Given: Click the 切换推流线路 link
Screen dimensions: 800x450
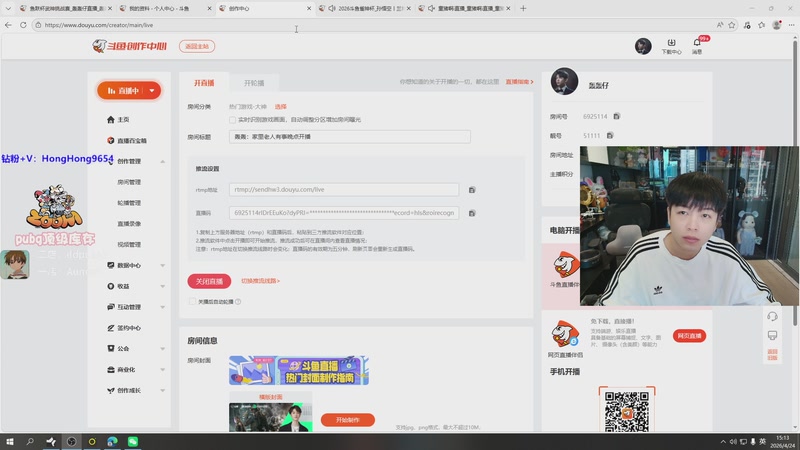Looking at the screenshot, I should 260,281.
